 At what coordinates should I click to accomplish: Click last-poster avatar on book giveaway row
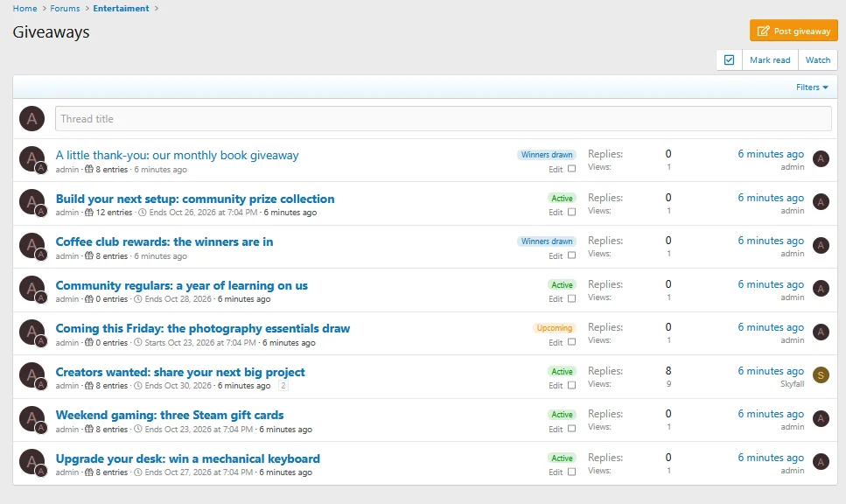[821, 158]
